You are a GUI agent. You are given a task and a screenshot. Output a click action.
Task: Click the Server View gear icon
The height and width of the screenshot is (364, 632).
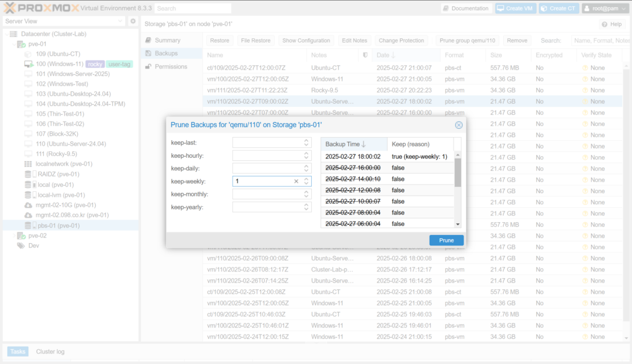(133, 21)
